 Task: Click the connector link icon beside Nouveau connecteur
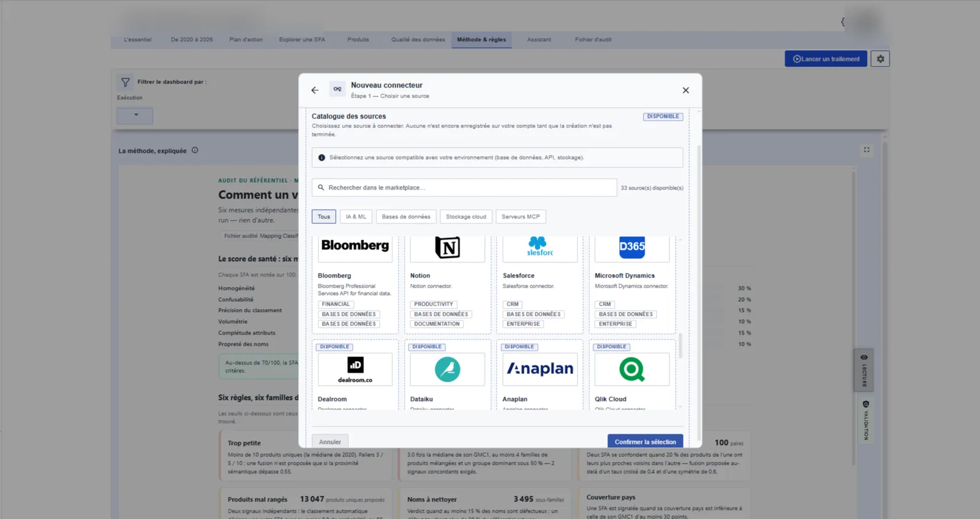[337, 89]
